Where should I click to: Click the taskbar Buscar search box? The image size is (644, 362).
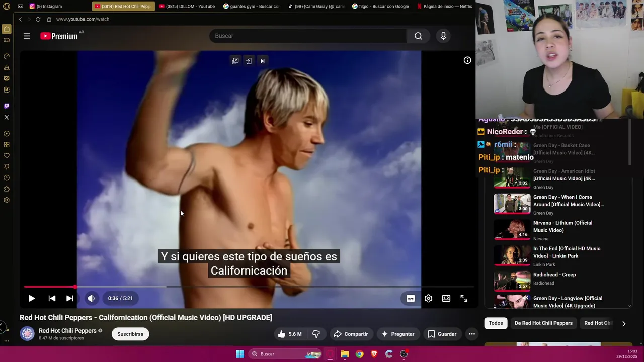tap(285, 354)
